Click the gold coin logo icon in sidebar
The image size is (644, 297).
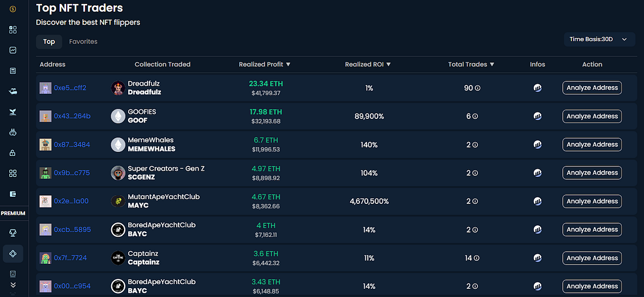13,9
